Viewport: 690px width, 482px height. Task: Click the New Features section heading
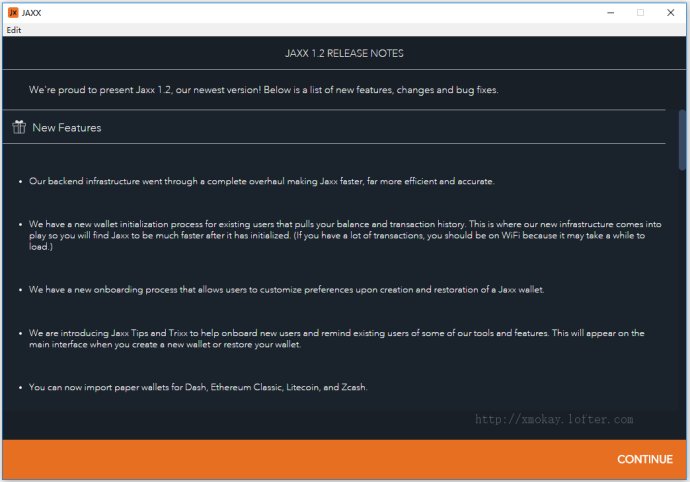pos(67,128)
